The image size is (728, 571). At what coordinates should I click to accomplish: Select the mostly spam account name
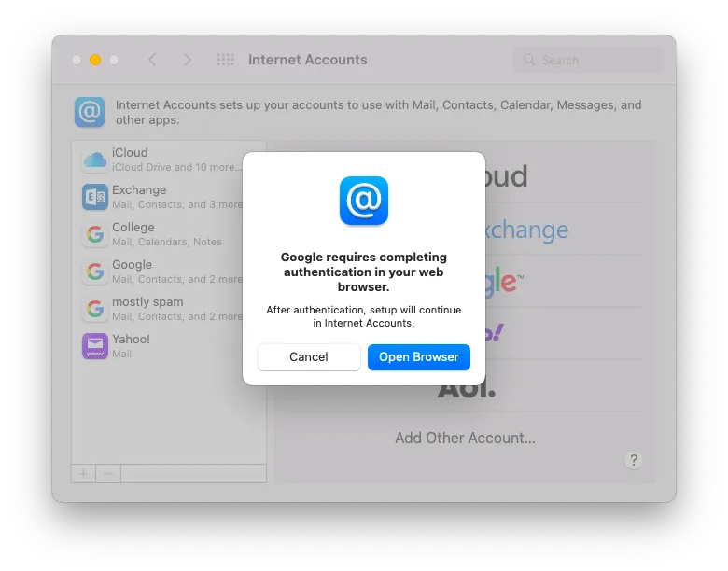pyautogui.click(x=147, y=301)
